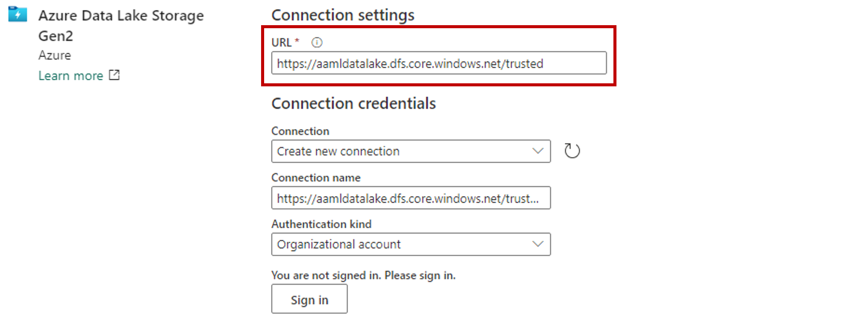Click the Azure Data Lake Storage connector icon
Screen dimensions: 868x335
[18, 14]
